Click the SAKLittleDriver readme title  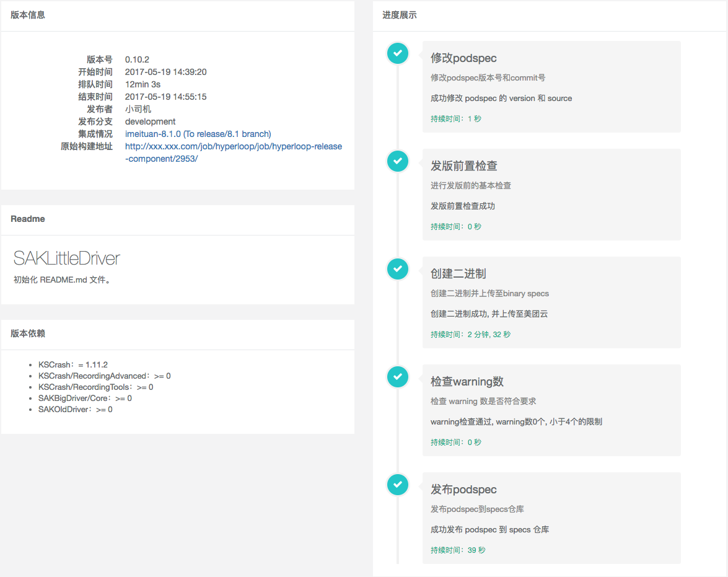(x=67, y=258)
